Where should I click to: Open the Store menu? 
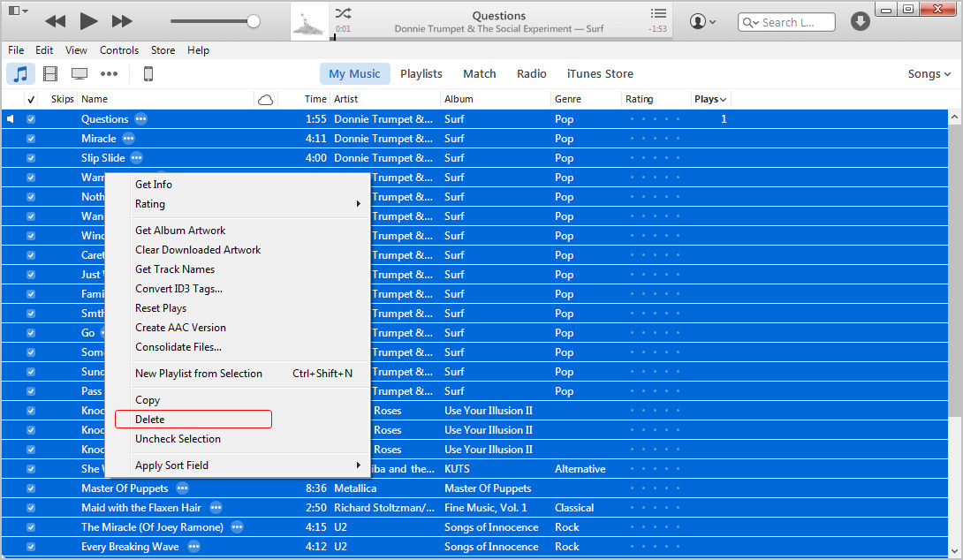(x=163, y=50)
